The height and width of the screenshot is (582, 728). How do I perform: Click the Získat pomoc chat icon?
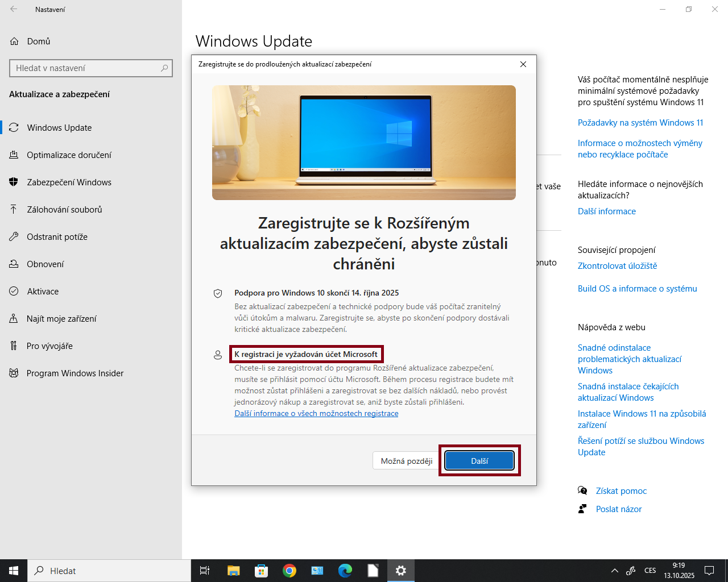[x=582, y=490]
